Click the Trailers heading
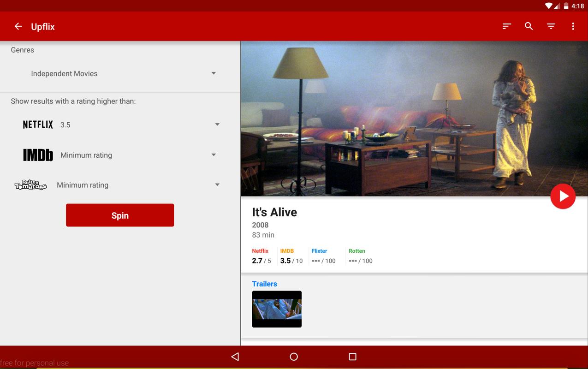 click(x=264, y=284)
